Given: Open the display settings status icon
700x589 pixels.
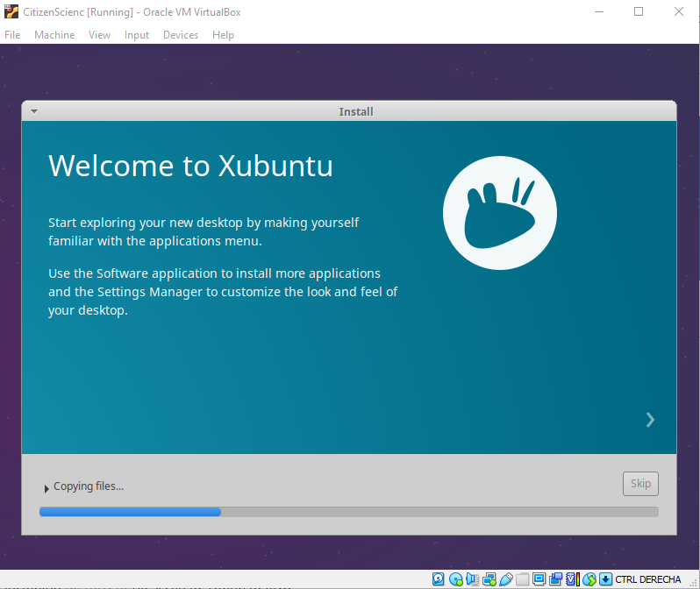Looking at the screenshot, I should (x=539, y=579).
